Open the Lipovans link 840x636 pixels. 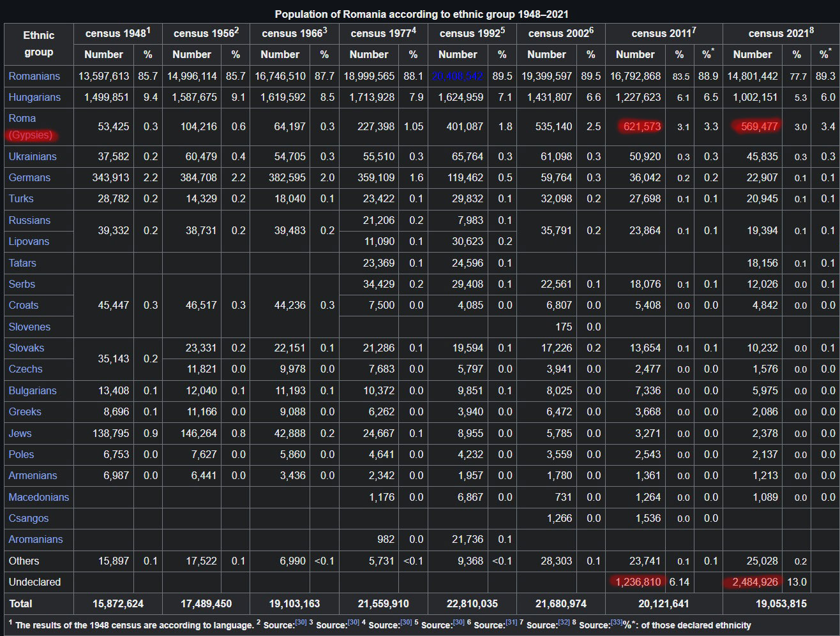(x=29, y=241)
